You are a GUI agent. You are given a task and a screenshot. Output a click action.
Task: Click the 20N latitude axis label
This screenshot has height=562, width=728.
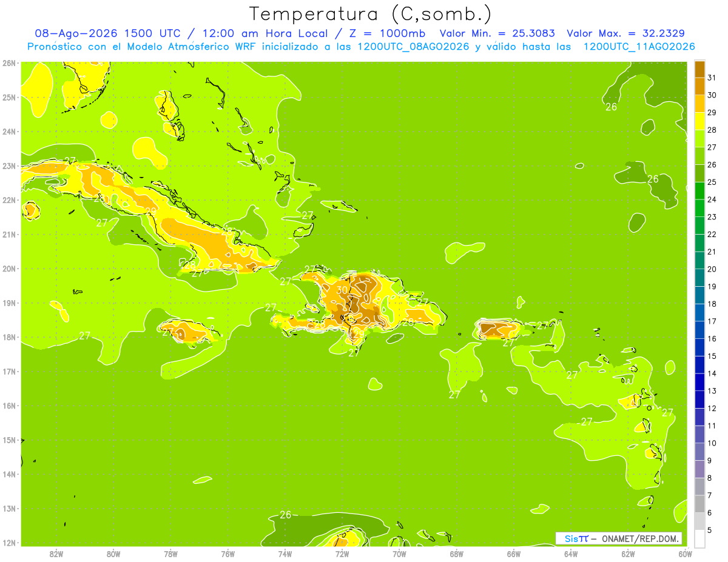tap(9, 269)
